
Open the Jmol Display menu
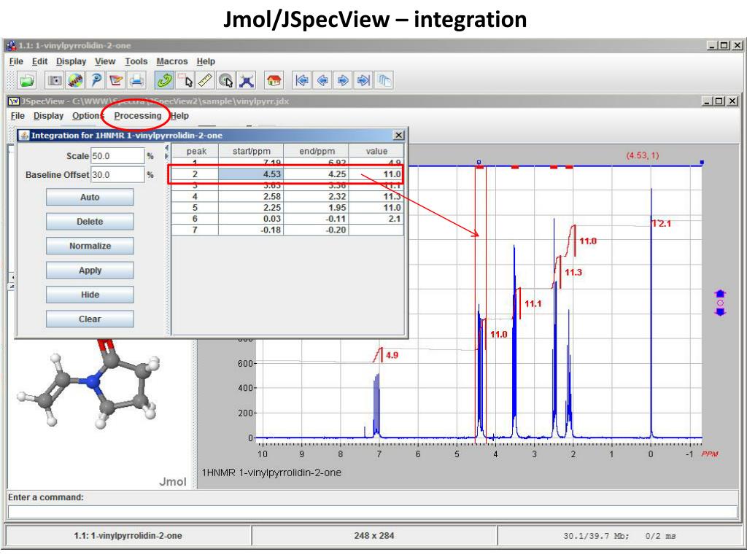click(71, 61)
